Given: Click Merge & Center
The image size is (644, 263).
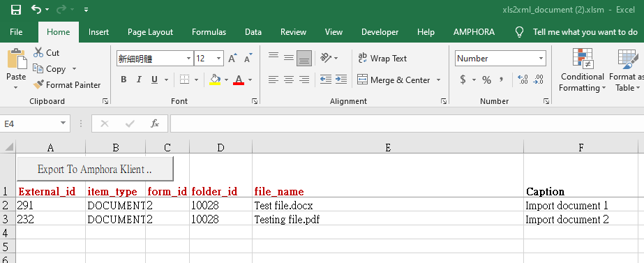Looking at the screenshot, I should tap(394, 80).
